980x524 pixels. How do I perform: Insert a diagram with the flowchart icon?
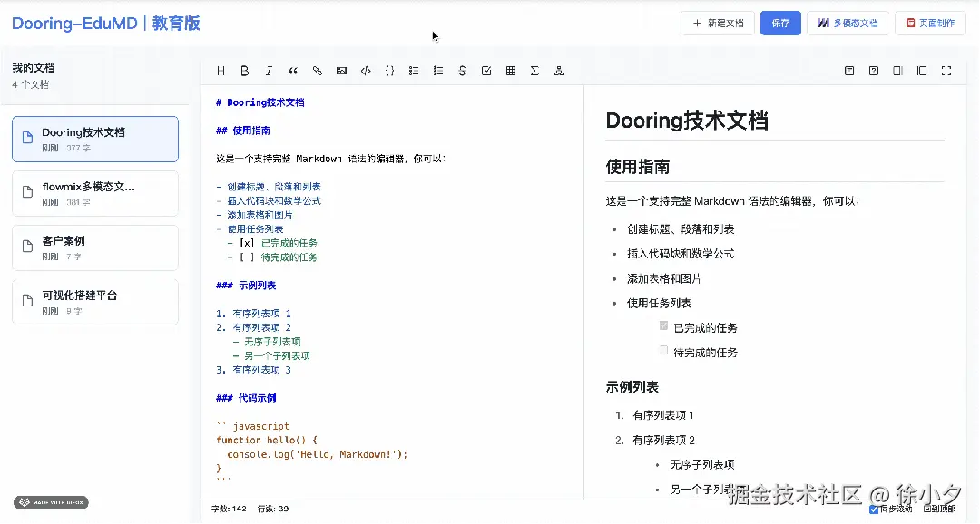point(559,72)
